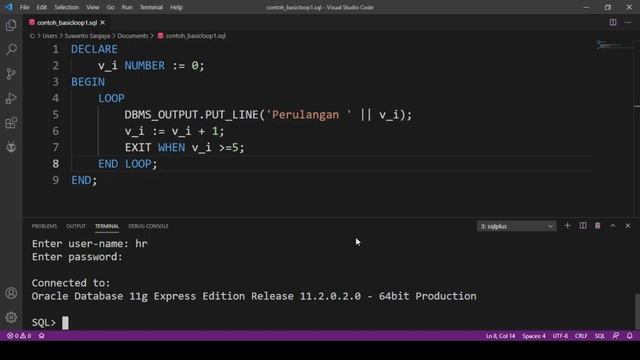Click the contoh_basicloop1.sql breadcrumb item
This screenshot has width=640, height=360.
191,36
